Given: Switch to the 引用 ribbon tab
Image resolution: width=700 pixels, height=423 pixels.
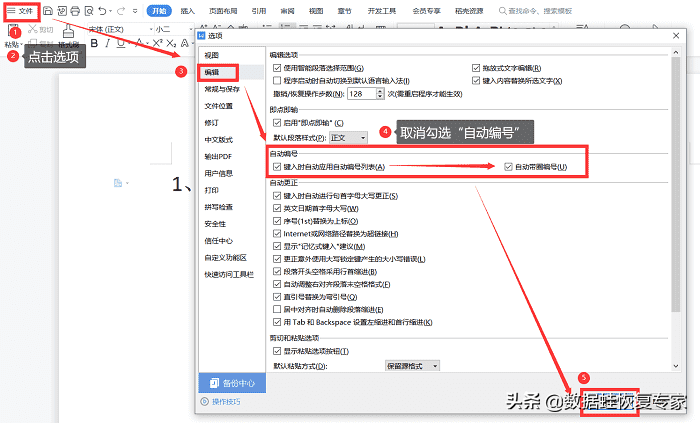Looking at the screenshot, I should (x=258, y=11).
